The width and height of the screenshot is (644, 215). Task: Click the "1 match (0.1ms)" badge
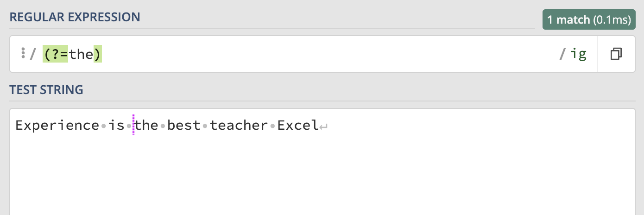point(589,20)
